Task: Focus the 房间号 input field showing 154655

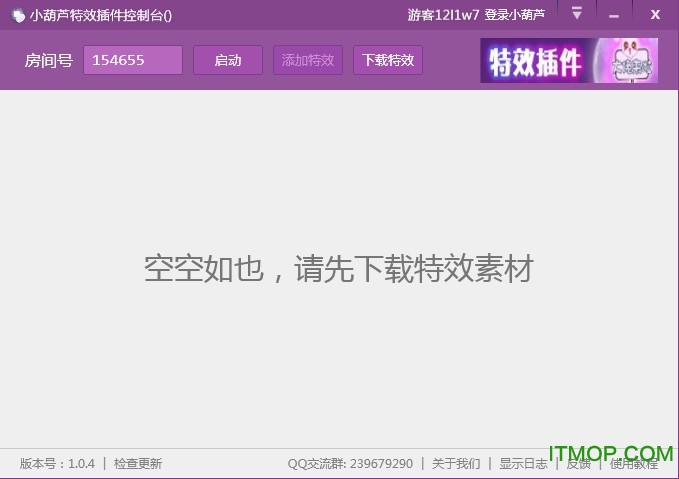Action: point(133,60)
